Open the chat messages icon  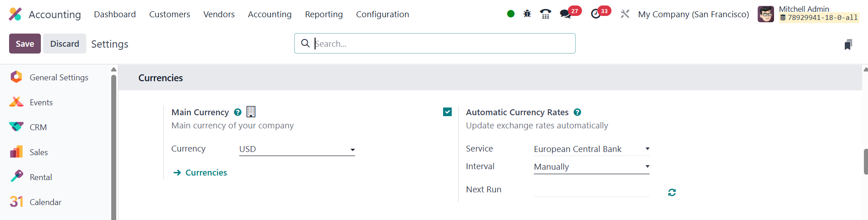tap(566, 14)
